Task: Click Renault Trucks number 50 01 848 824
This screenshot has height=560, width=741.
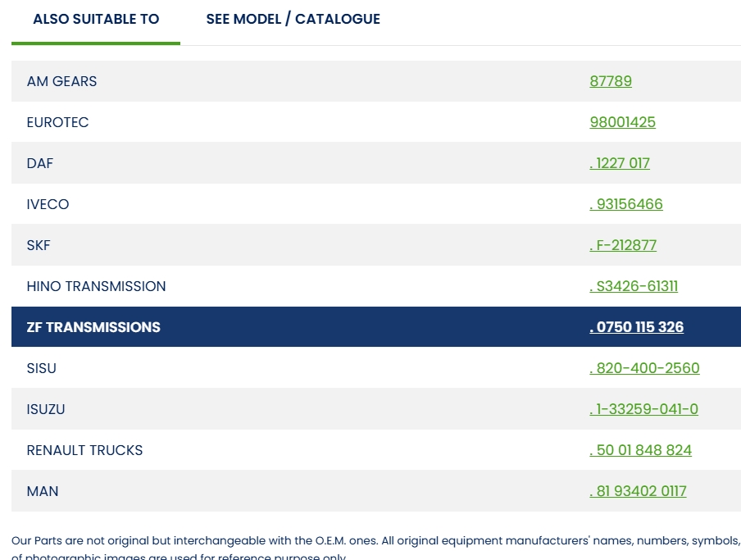Action: [640, 450]
